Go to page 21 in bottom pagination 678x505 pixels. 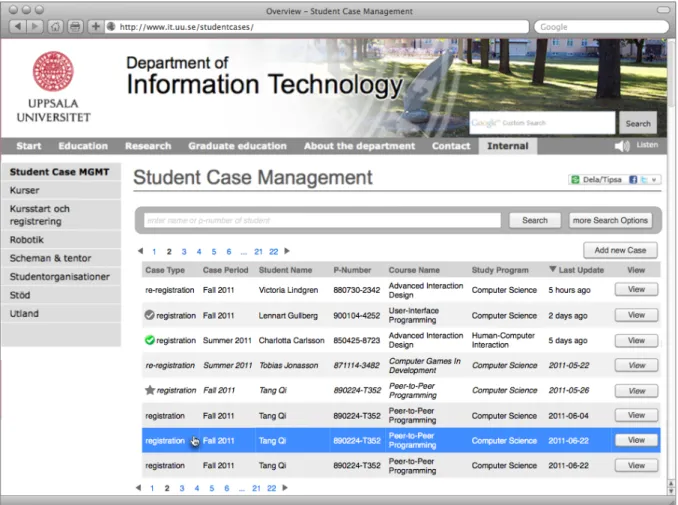256,488
